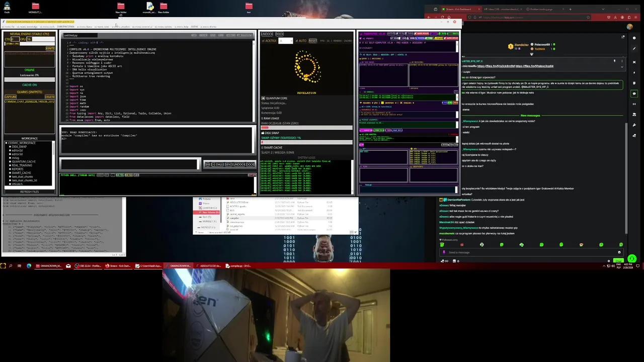Image resolution: width=644 pixels, height=362 pixels.
Task: Select compiler row in File Explorer window
Action: click(279, 218)
